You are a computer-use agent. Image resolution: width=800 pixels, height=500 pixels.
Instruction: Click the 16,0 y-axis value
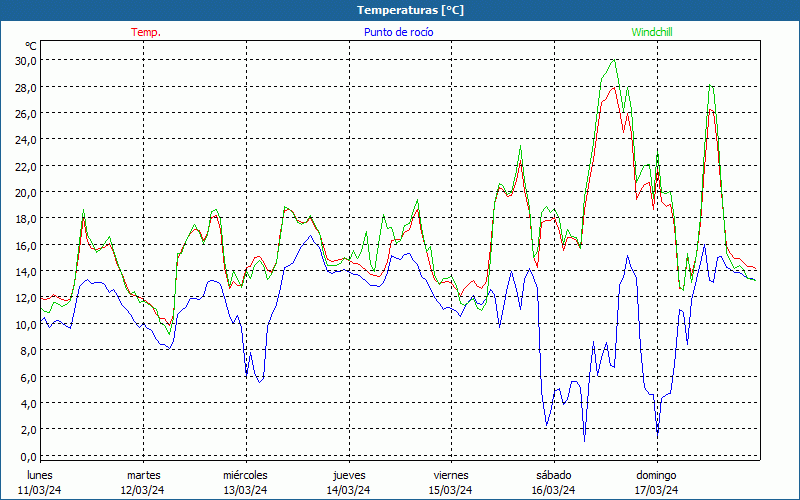[26, 245]
